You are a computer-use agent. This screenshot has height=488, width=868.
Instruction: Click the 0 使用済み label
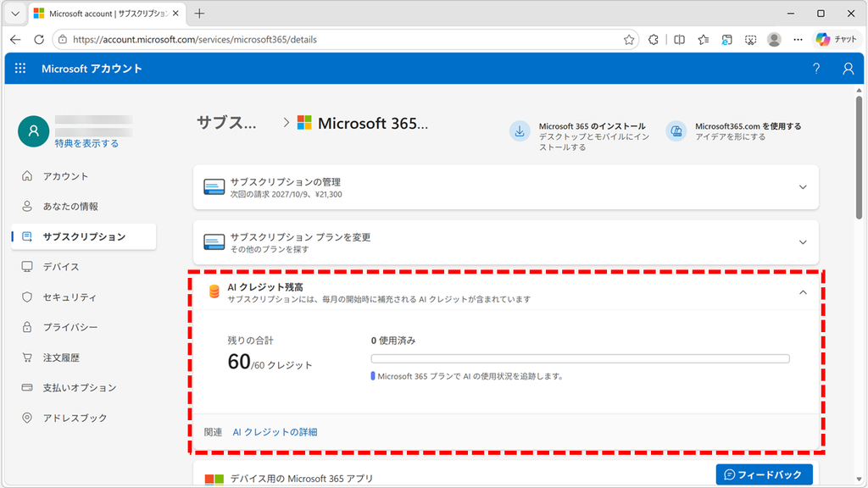coord(393,341)
